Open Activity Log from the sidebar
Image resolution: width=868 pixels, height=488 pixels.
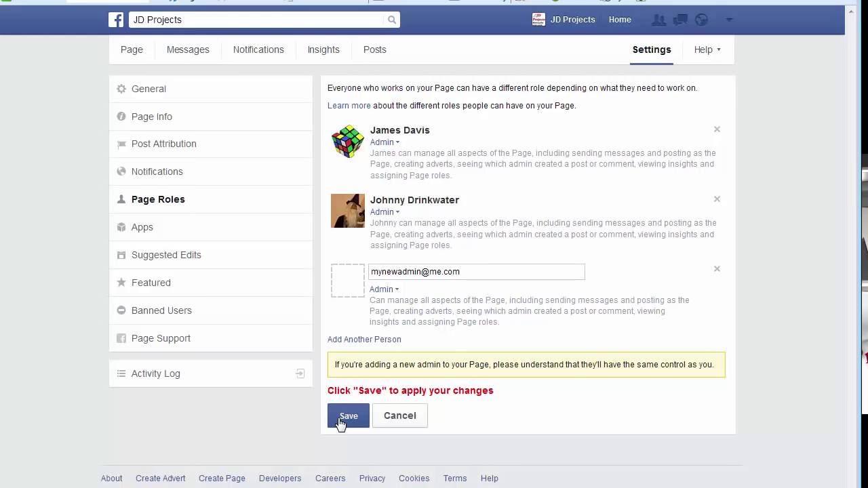click(211, 373)
